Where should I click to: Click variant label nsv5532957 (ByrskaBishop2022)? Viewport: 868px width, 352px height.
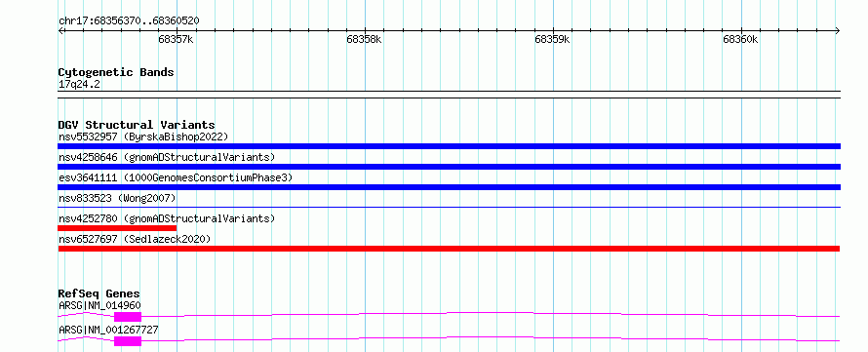(x=143, y=137)
